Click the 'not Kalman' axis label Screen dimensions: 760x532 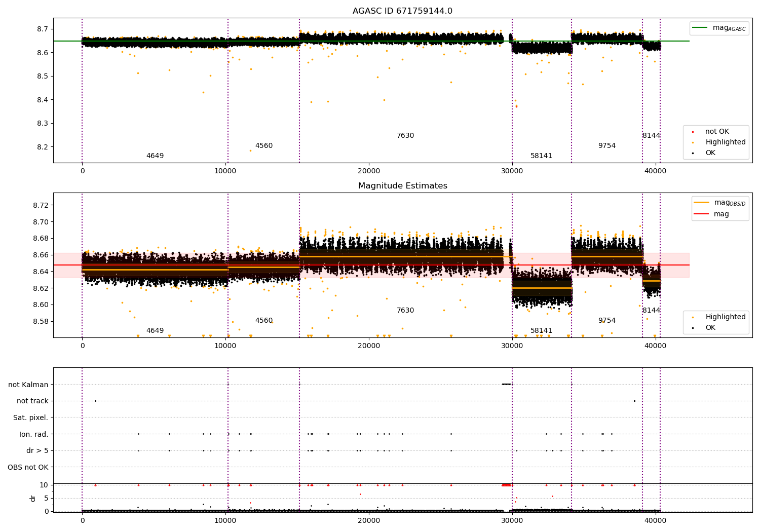pyautogui.click(x=28, y=385)
